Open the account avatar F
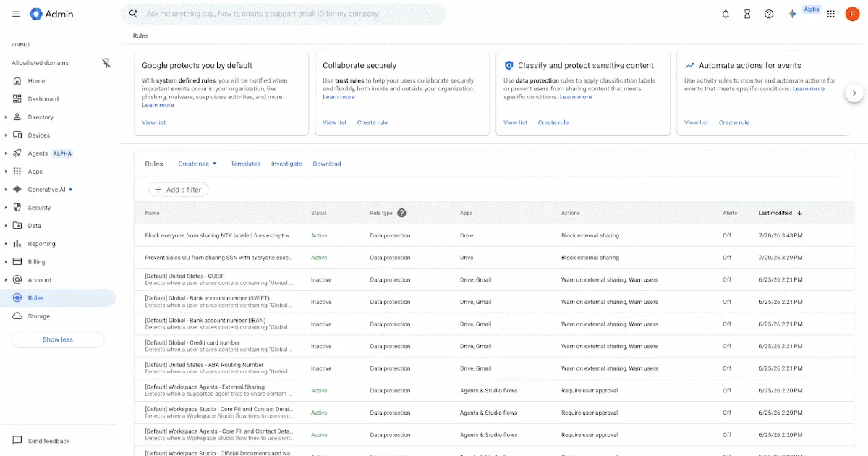 tap(852, 14)
